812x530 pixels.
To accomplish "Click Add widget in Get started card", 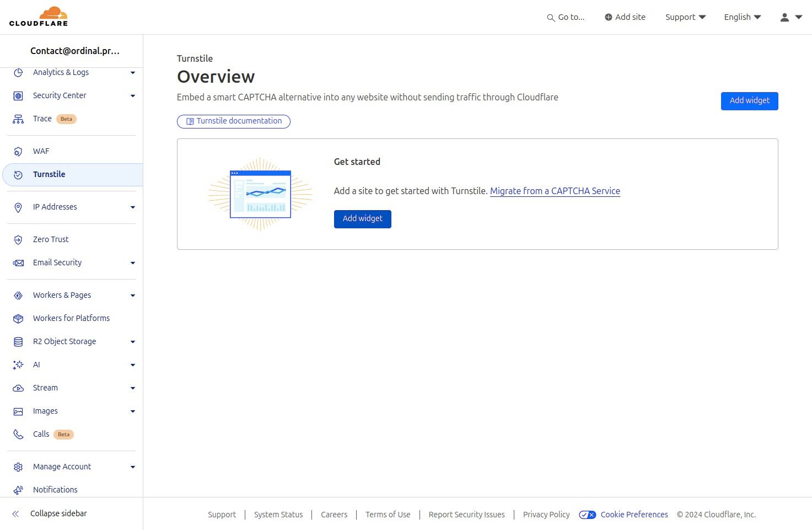I will [362, 219].
